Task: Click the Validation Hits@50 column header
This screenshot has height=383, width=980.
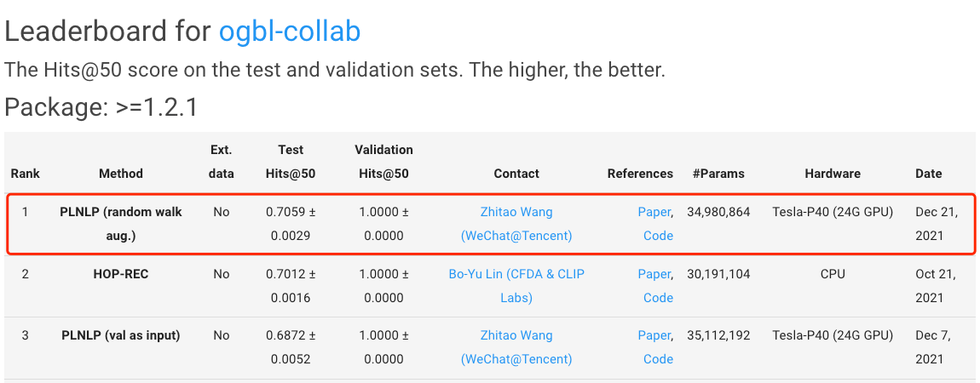Action: pyautogui.click(x=383, y=162)
